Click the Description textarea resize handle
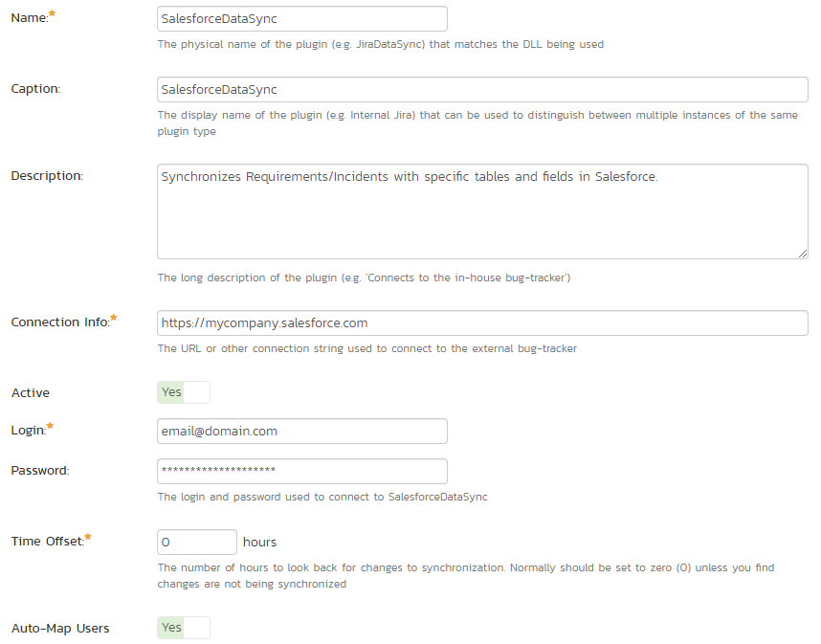The width and height of the screenshot is (821, 644). pyautogui.click(x=802, y=253)
